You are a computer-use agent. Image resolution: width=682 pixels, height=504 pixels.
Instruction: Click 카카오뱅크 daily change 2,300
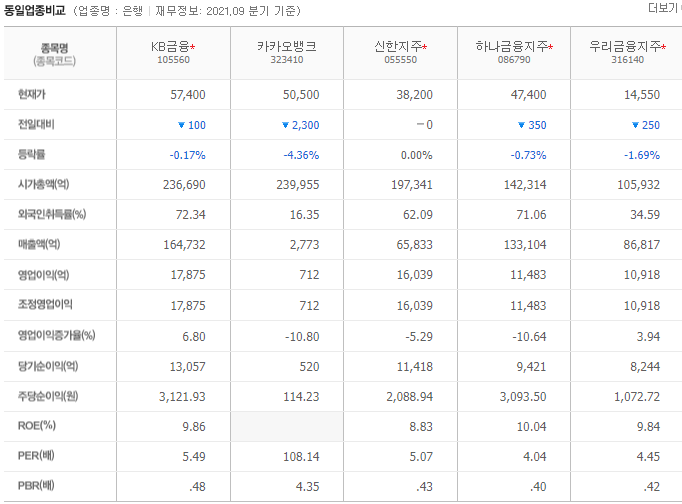[305, 125]
